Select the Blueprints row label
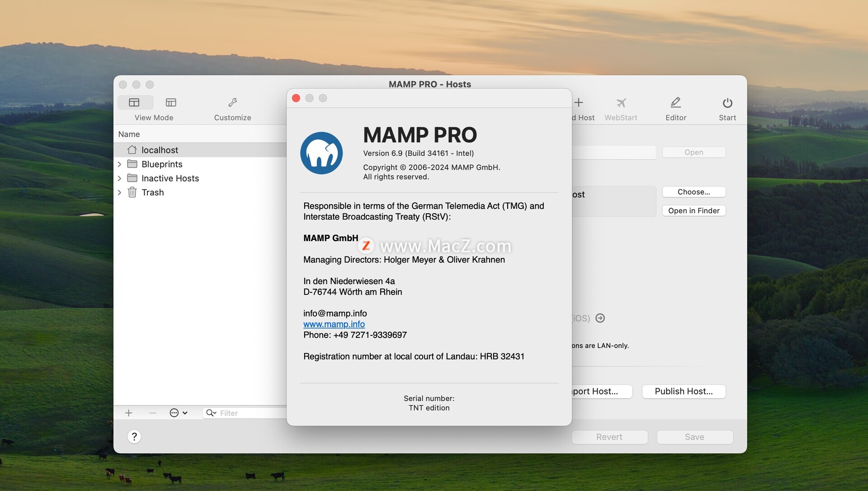 pos(162,164)
